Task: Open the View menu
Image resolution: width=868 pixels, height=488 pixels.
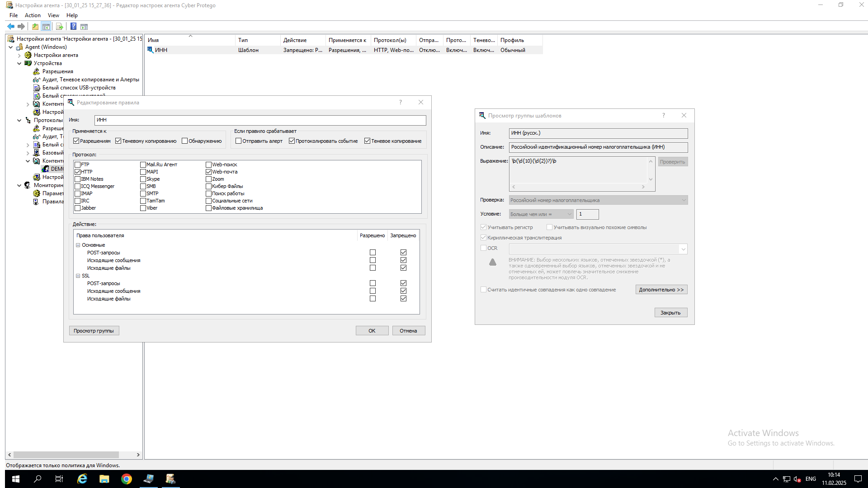Action: tap(53, 15)
